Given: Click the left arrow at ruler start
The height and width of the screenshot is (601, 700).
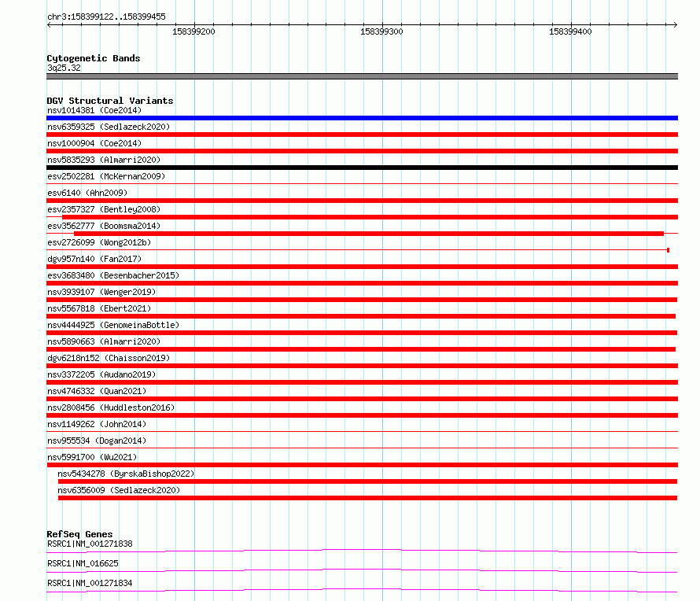Looking at the screenshot, I should click(49, 25).
